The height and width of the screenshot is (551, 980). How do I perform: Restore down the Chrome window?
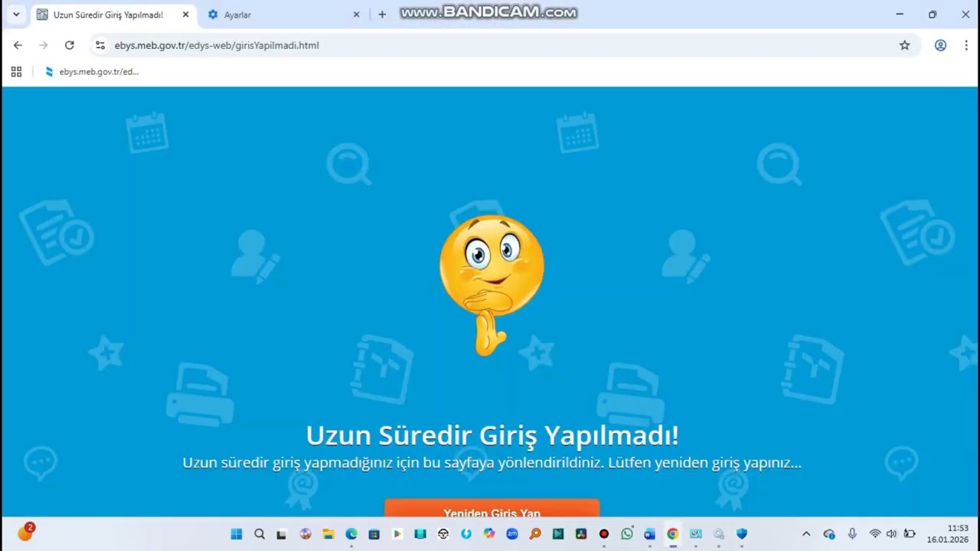coord(933,15)
